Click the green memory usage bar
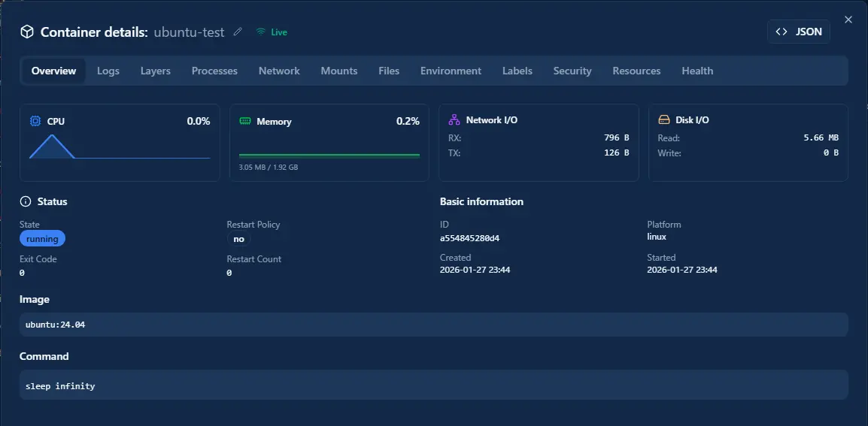Screen dimensions: 868x426 click(x=329, y=156)
